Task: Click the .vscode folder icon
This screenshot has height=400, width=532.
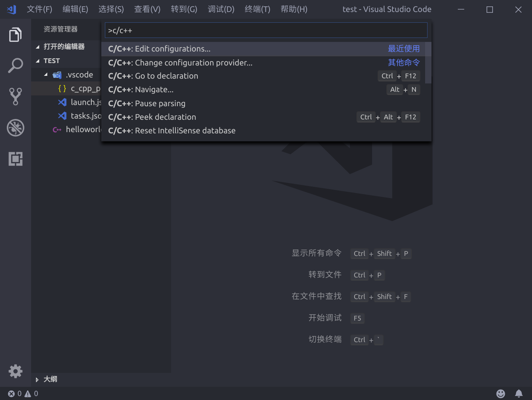Action: (x=57, y=75)
